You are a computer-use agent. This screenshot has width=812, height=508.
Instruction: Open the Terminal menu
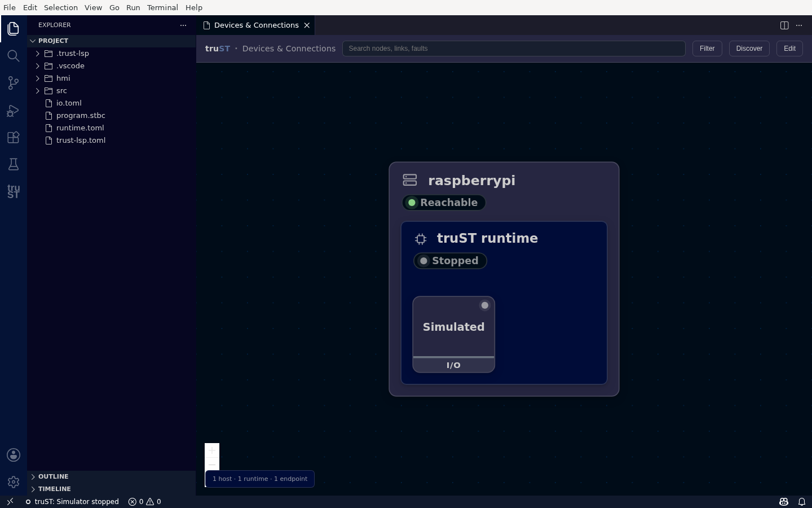[162, 7]
